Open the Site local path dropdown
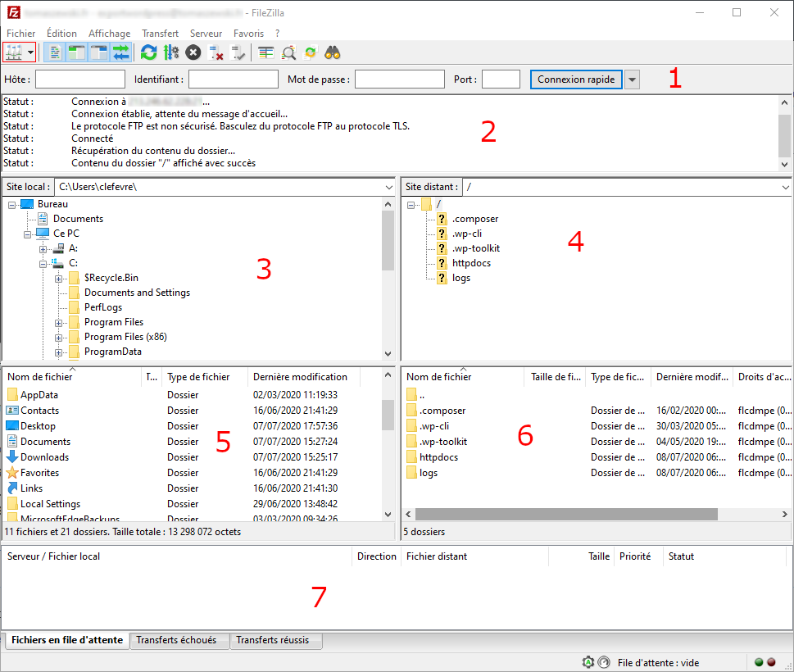 pyautogui.click(x=388, y=187)
